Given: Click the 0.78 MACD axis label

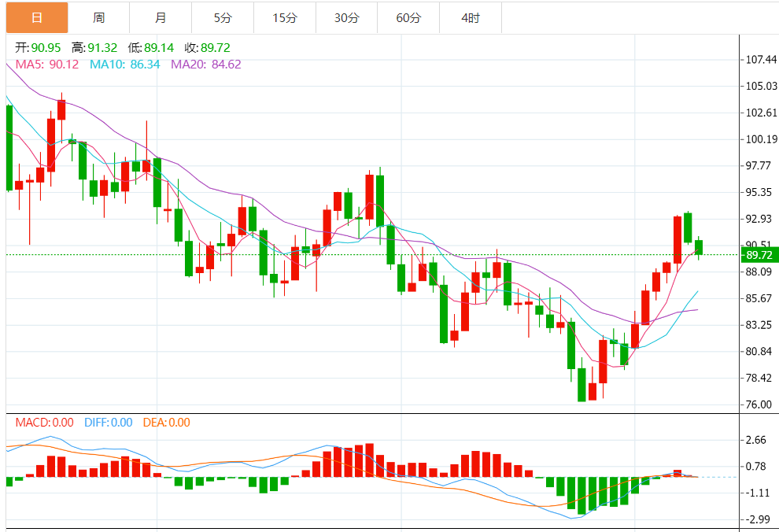Looking at the screenshot, I should [755, 467].
